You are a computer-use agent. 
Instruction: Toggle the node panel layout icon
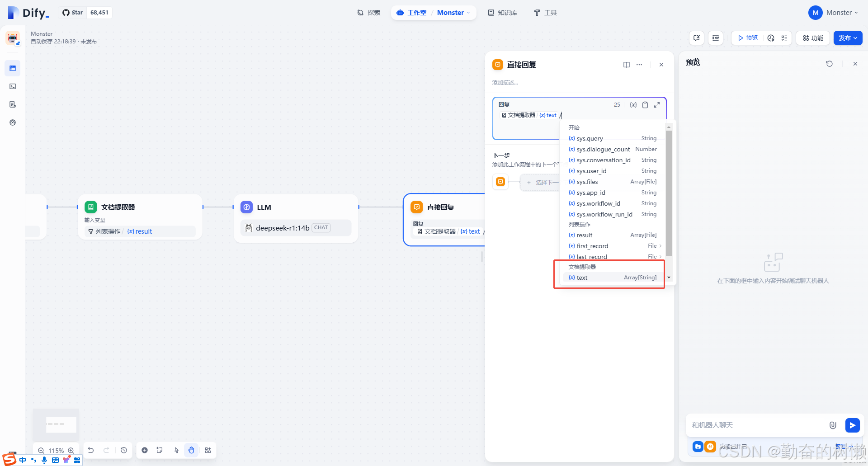point(627,65)
